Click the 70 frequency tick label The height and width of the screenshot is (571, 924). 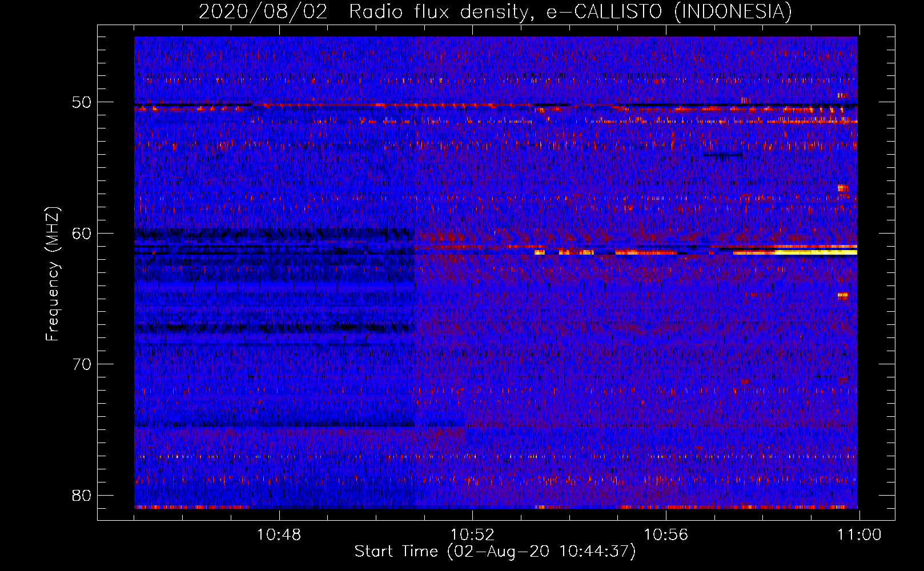coord(82,364)
